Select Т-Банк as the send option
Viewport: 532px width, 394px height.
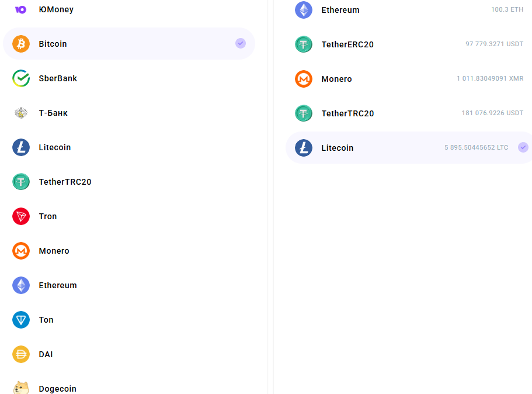[x=53, y=113]
